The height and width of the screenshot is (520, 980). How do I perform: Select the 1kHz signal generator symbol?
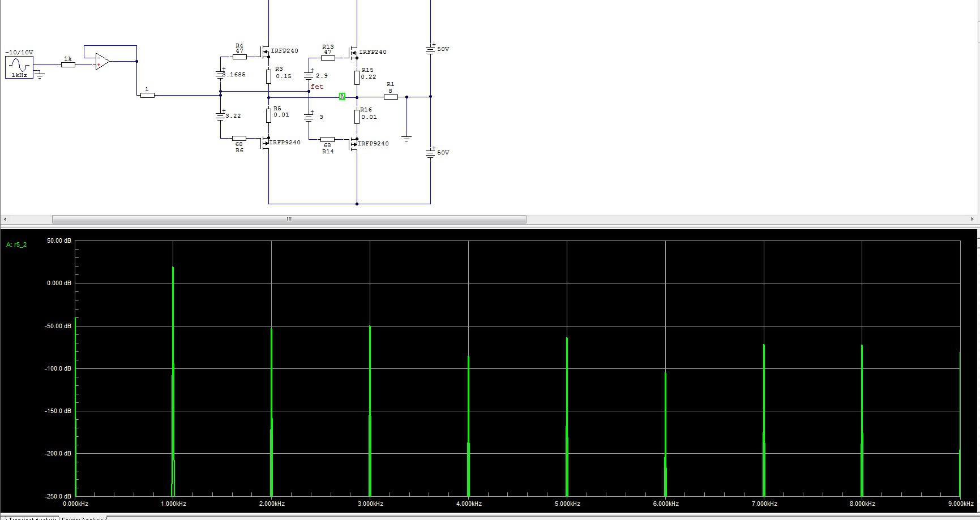(x=19, y=67)
